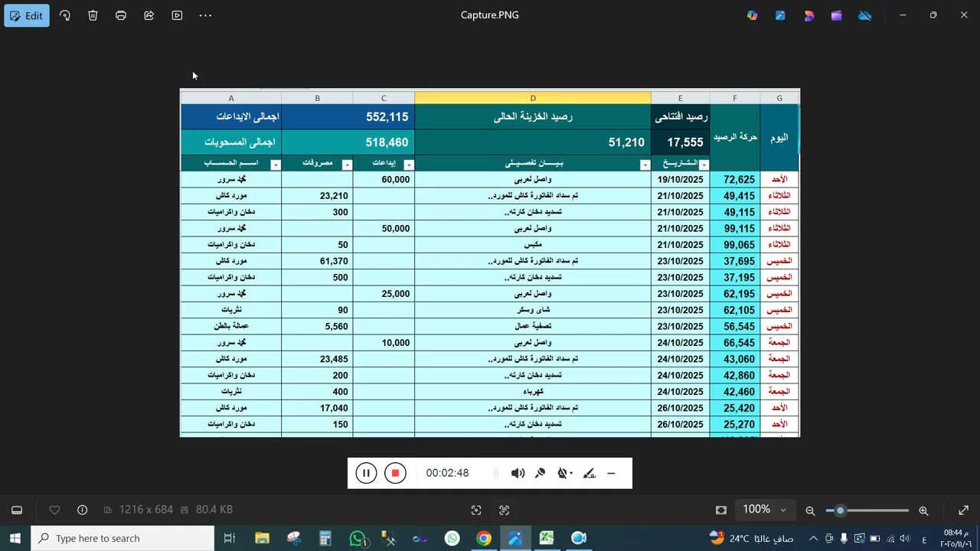Viewport: 980px width, 551px height.
Task: Zoom in with the plus magnifier
Action: coord(923,510)
